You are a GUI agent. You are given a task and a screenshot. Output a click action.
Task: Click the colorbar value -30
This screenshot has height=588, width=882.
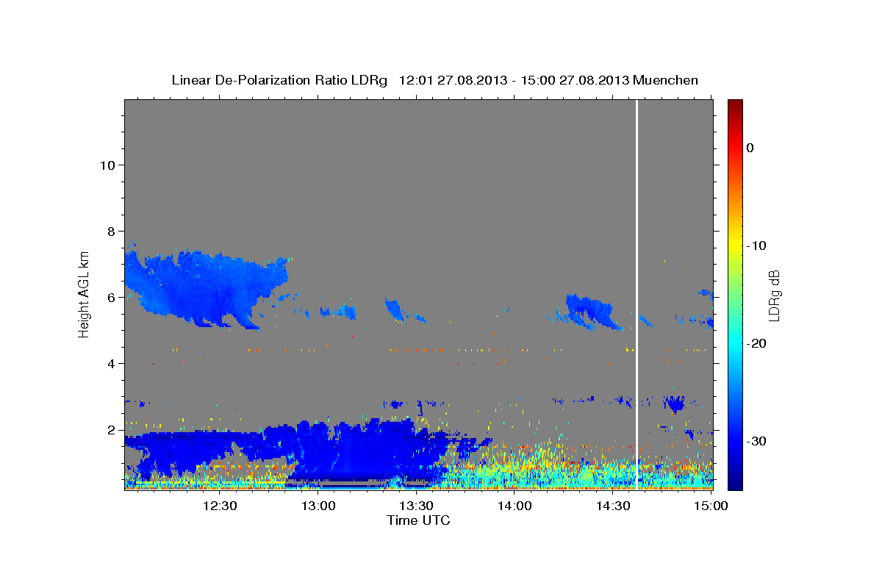tap(756, 441)
